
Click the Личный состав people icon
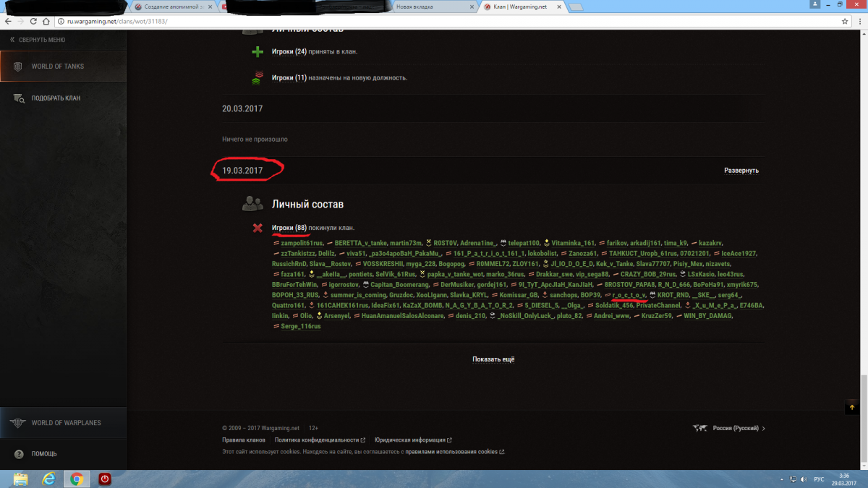(252, 205)
